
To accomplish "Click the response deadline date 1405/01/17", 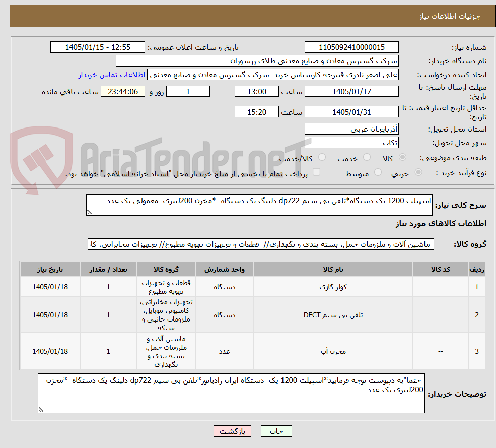I will pyautogui.click(x=351, y=92).
